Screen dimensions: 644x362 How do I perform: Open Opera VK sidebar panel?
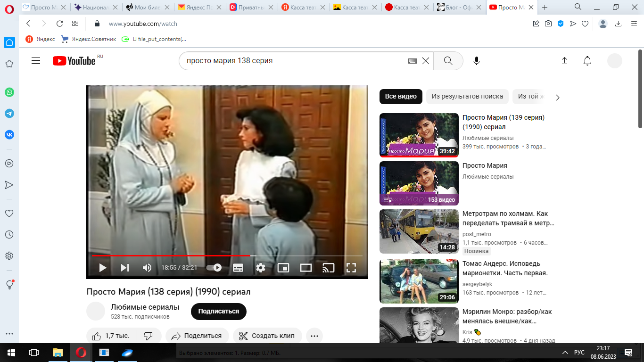click(9, 134)
